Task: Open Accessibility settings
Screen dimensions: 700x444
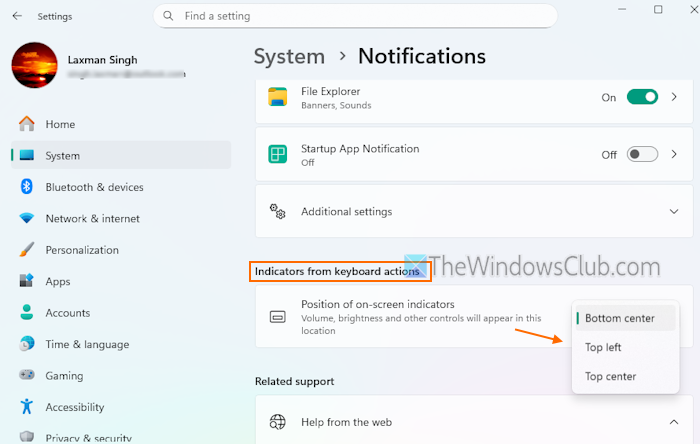Action: [121, 407]
